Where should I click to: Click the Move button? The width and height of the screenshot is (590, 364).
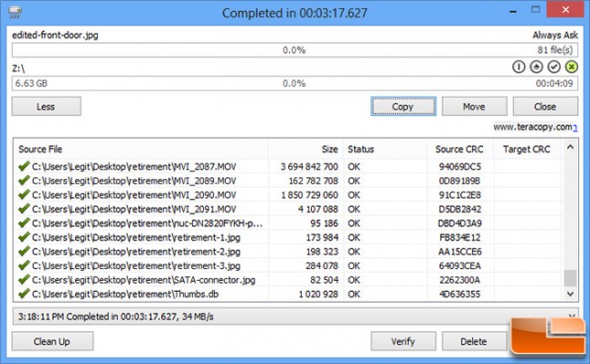tap(474, 106)
